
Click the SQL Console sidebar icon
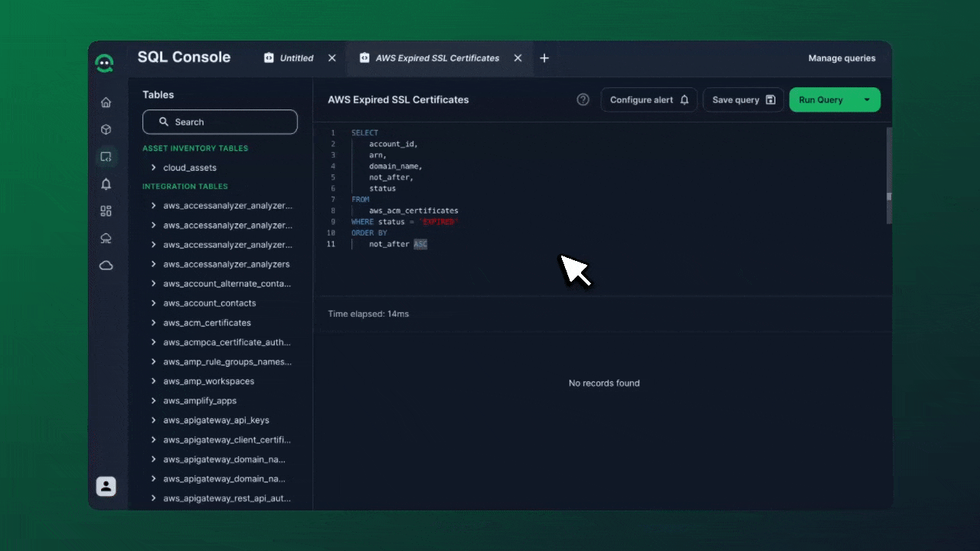click(106, 157)
